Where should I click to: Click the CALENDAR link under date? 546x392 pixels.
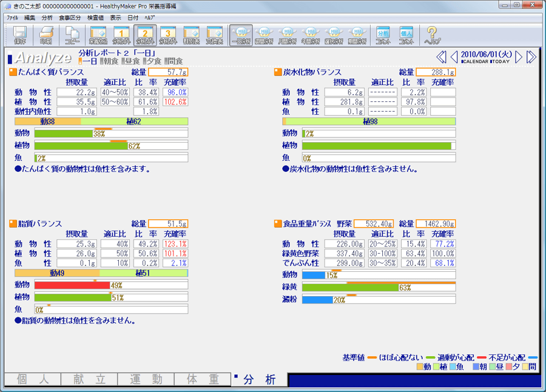[x=474, y=62]
